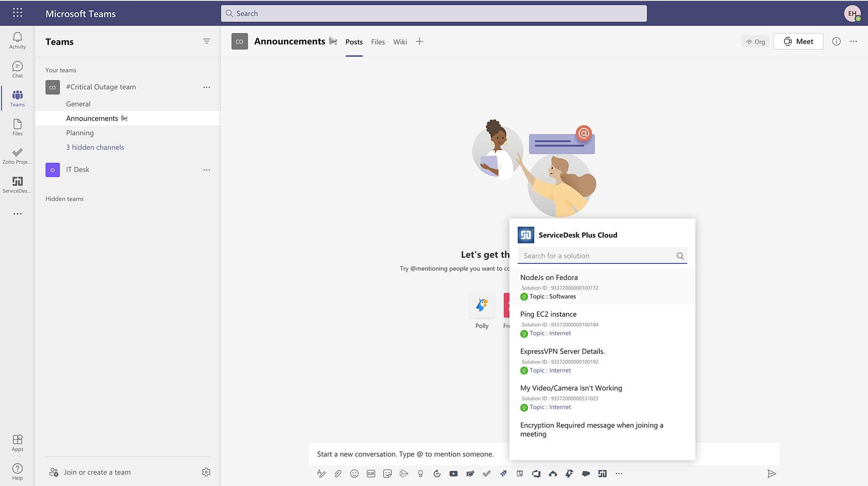Start a meeting with Meet button
Image resolution: width=868 pixels, height=486 pixels.
click(x=798, y=42)
